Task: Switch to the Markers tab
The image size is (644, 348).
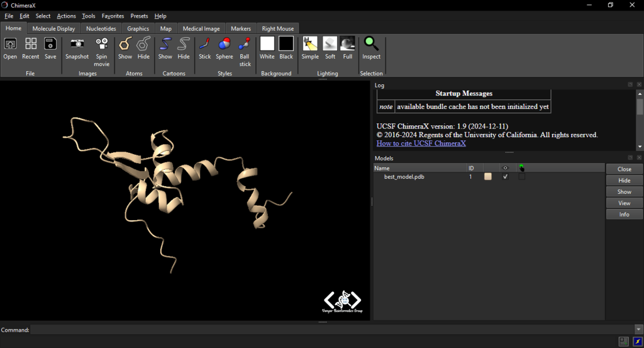Action: [x=241, y=28]
